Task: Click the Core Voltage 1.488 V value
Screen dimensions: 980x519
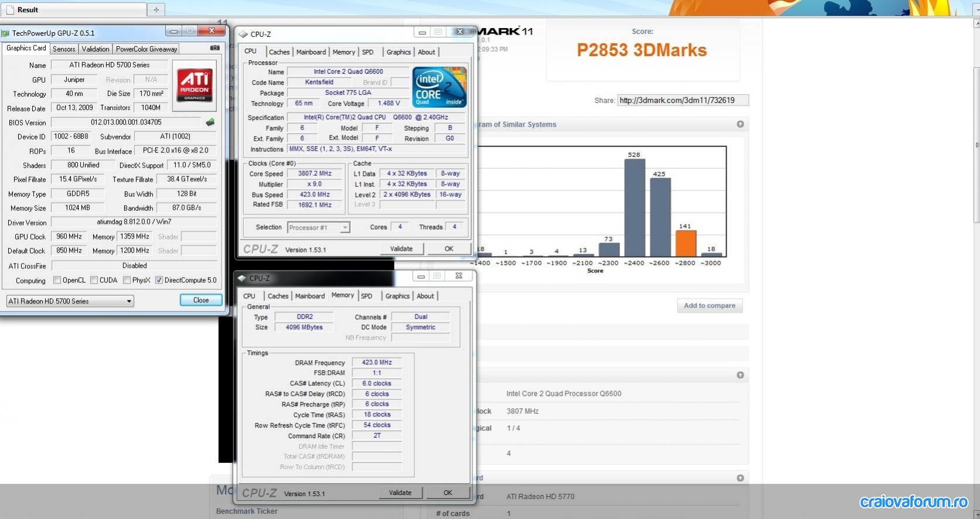Action: (389, 103)
